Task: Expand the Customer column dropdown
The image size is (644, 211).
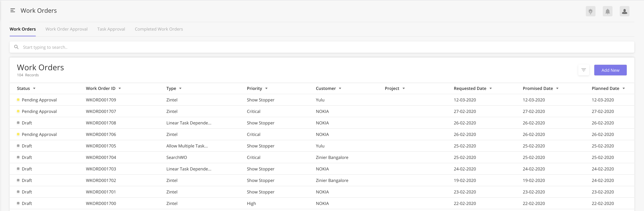Action: (340, 89)
